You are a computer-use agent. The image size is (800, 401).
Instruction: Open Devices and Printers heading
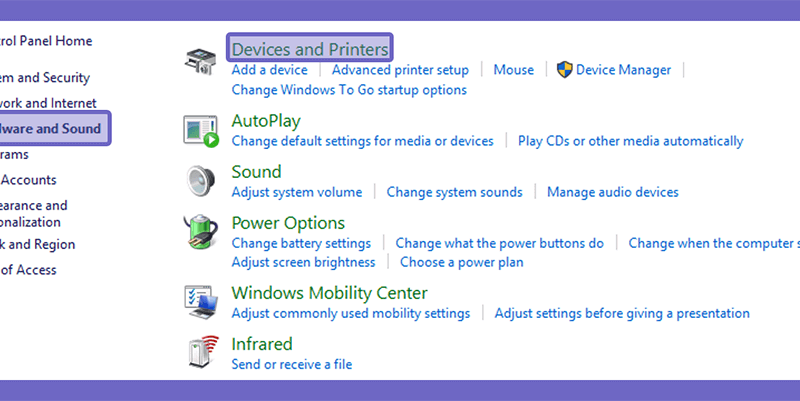[310, 49]
